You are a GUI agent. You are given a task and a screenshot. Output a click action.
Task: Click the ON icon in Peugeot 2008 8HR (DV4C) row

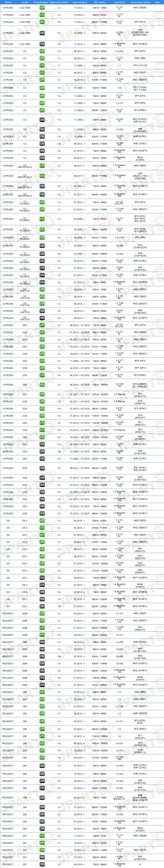(x=42, y=642)
